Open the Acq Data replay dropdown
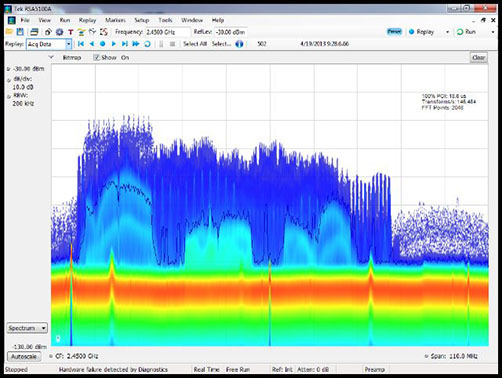502x378 pixels. (x=68, y=44)
